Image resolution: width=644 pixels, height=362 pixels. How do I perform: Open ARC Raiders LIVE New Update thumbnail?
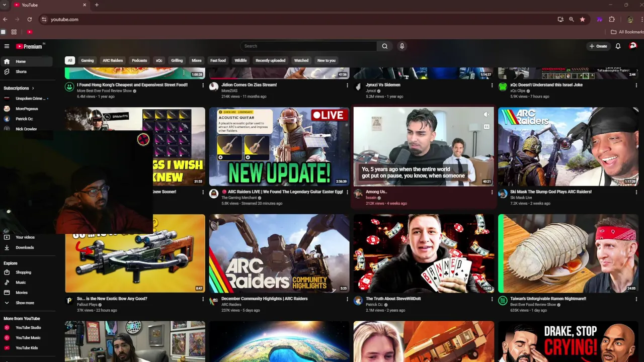click(279, 146)
